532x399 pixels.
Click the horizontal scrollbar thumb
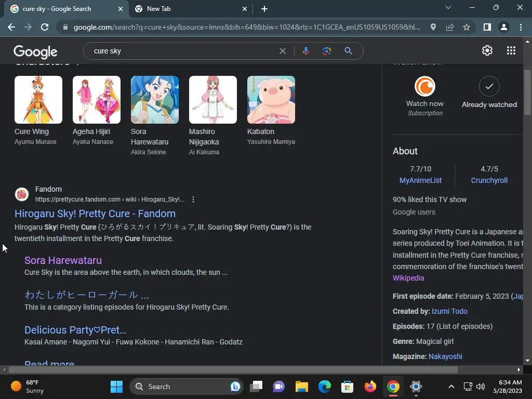point(233,369)
